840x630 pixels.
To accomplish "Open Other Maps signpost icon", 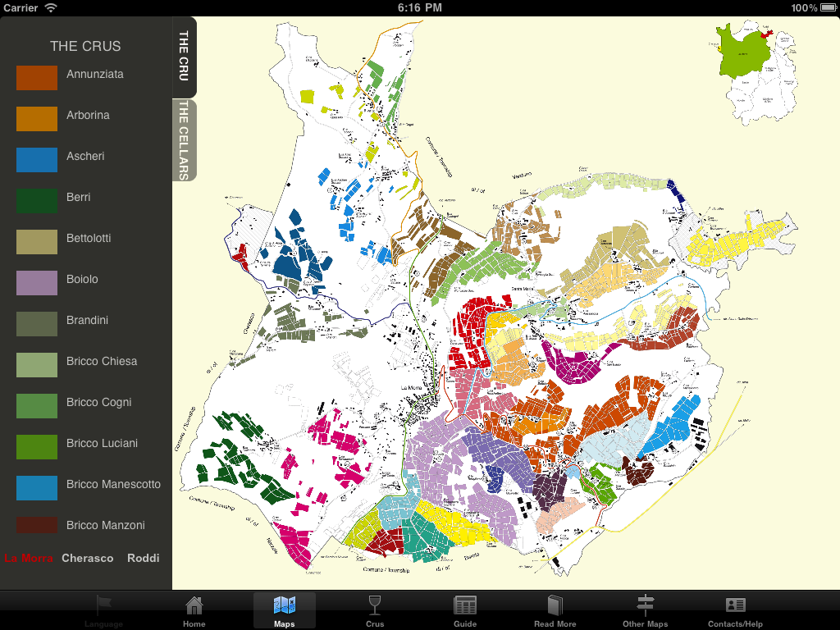I will (646, 606).
